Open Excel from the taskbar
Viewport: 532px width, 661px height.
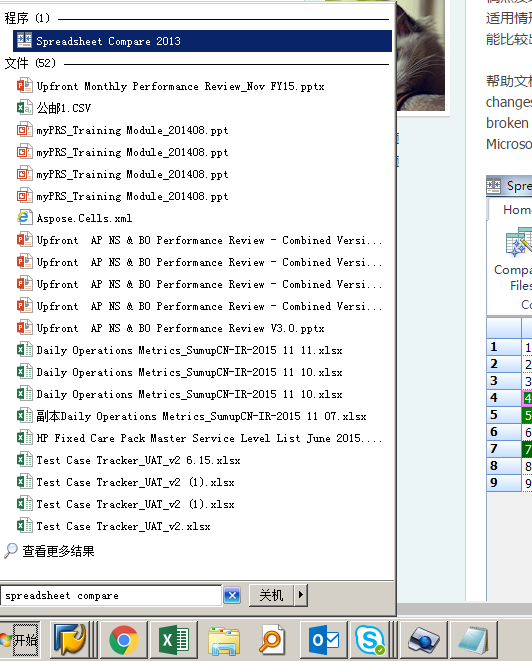tap(174, 640)
